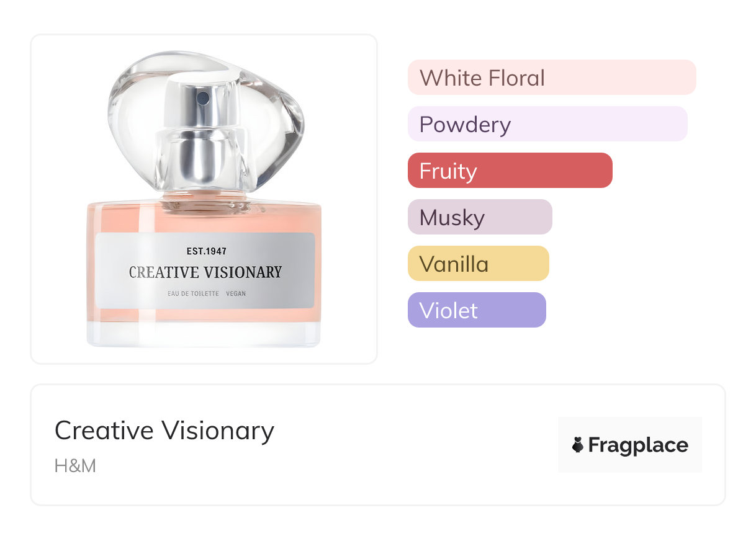Click the silver spray nozzle on the bottle
The image size is (756, 536).
coord(204,97)
